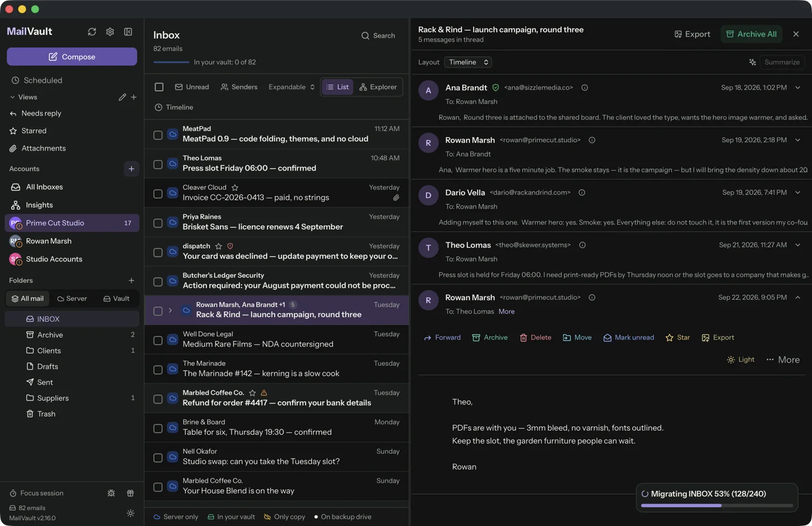The image size is (812, 526).
Task: Check the Rack & Rind thread checkbox
Action: click(x=158, y=311)
